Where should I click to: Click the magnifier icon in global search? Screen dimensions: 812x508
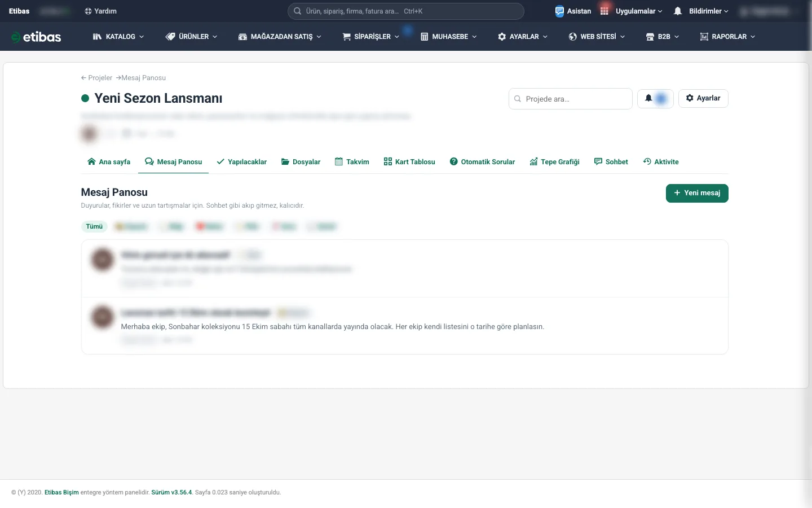tap(298, 11)
